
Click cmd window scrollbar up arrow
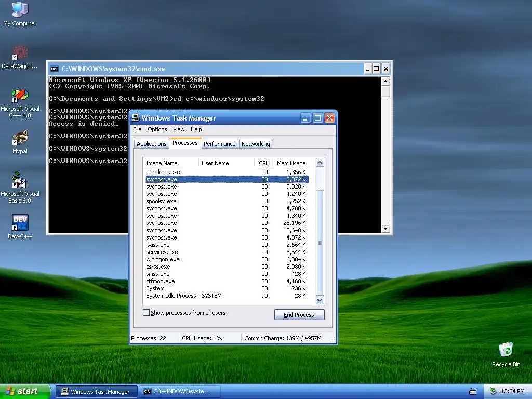pyautogui.click(x=385, y=81)
